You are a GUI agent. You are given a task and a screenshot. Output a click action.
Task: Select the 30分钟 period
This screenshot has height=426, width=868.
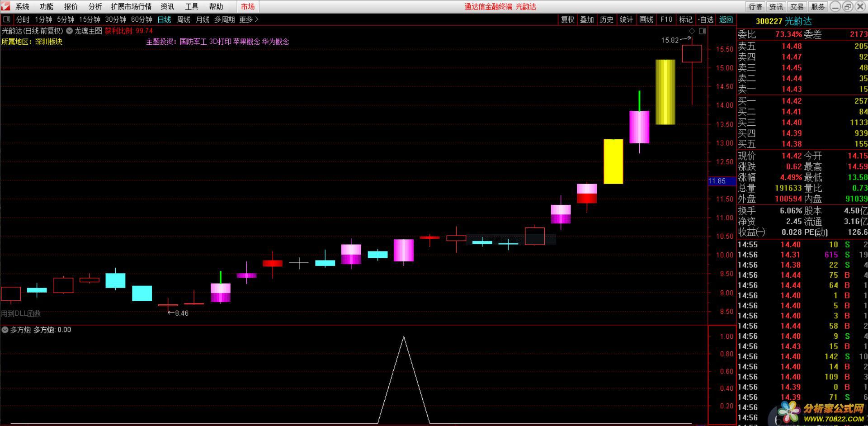(x=116, y=19)
